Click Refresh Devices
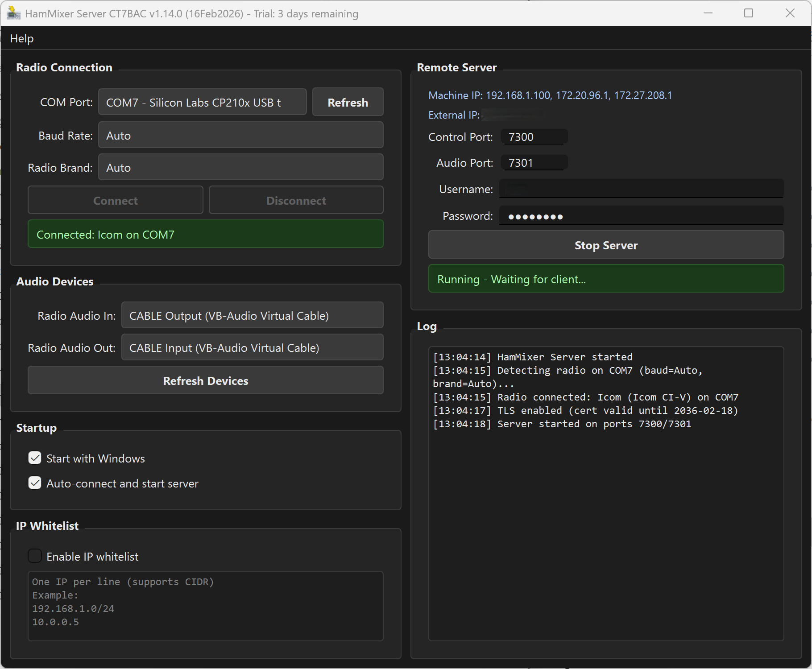 pos(205,380)
